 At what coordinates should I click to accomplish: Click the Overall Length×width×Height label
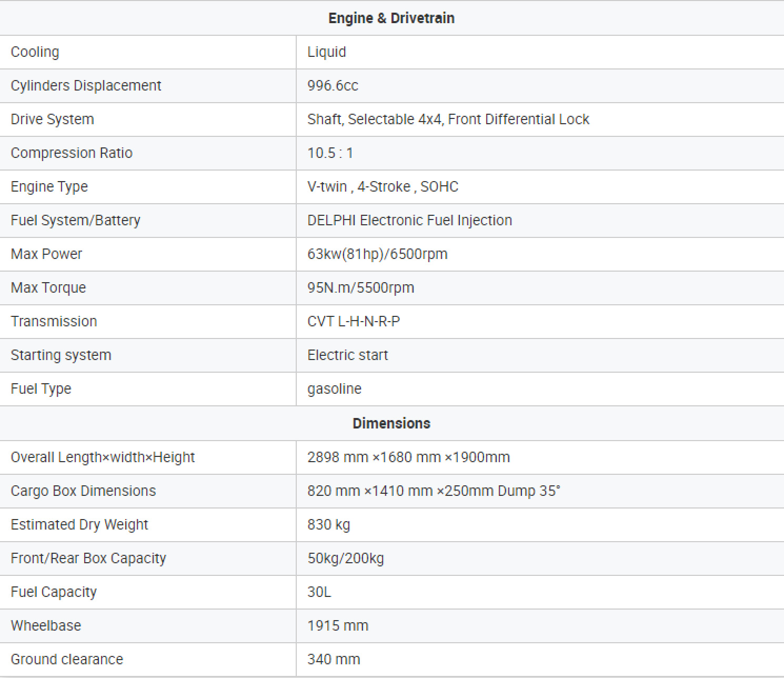(x=103, y=457)
